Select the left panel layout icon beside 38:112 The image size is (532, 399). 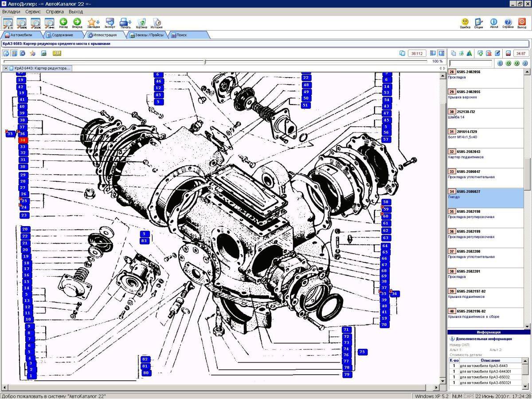click(434, 53)
